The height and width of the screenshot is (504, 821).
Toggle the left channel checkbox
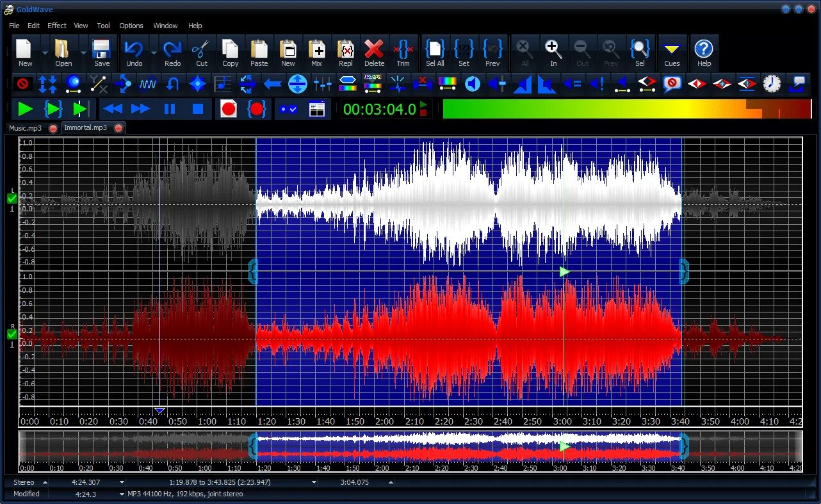11,197
